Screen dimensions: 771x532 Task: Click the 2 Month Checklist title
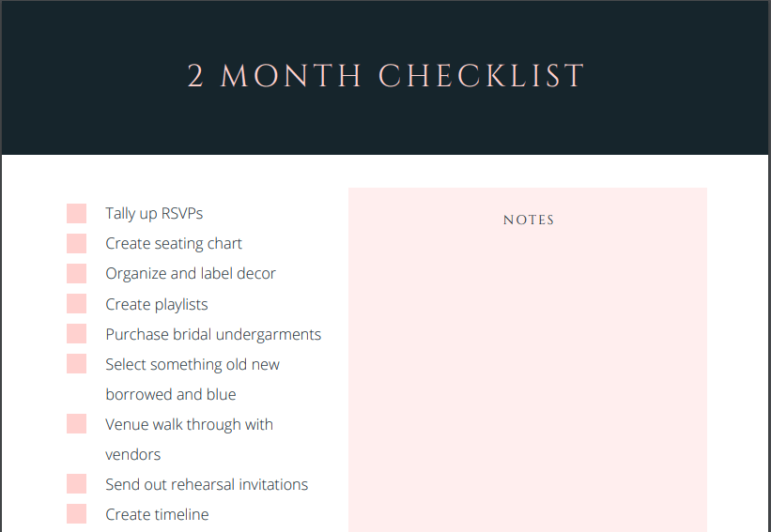[x=386, y=76]
